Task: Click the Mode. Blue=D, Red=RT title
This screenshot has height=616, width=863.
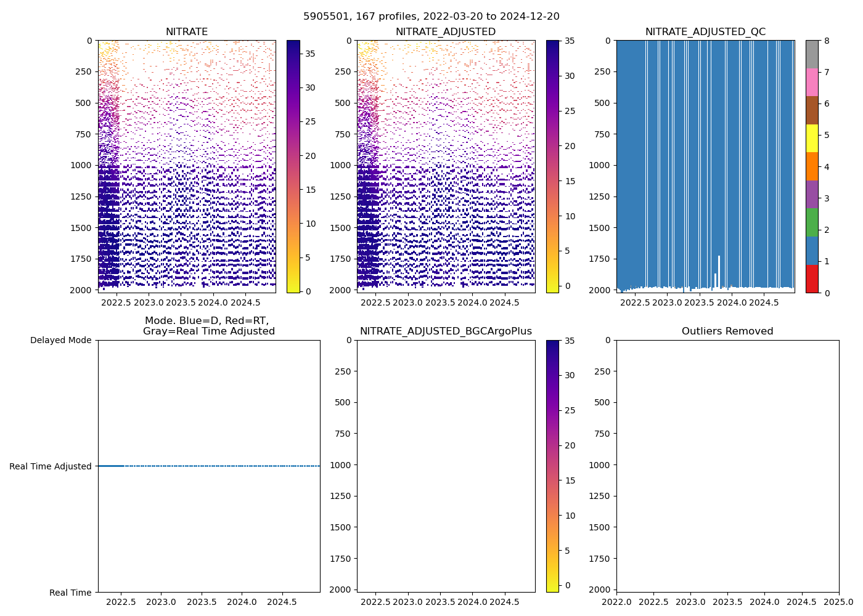Action: 208,326
